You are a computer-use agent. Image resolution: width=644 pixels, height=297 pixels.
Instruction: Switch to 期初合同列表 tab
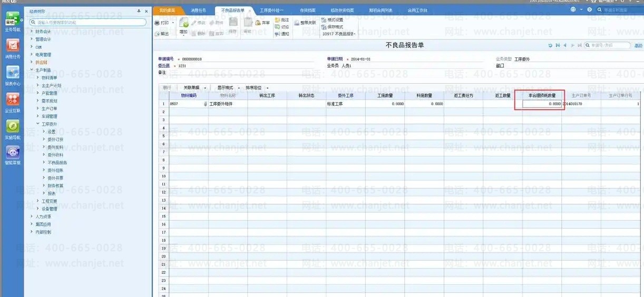tap(380, 10)
